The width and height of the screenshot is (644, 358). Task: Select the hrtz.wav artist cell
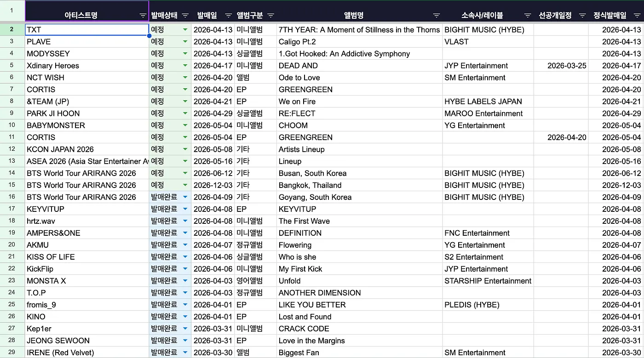[87, 221]
